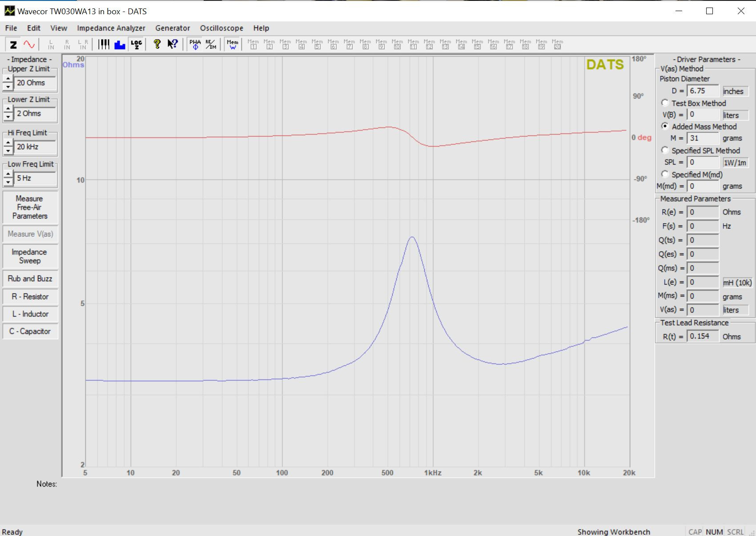Click Measure Free-Air Parameters button
The image size is (756, 536).
(30, 207)
